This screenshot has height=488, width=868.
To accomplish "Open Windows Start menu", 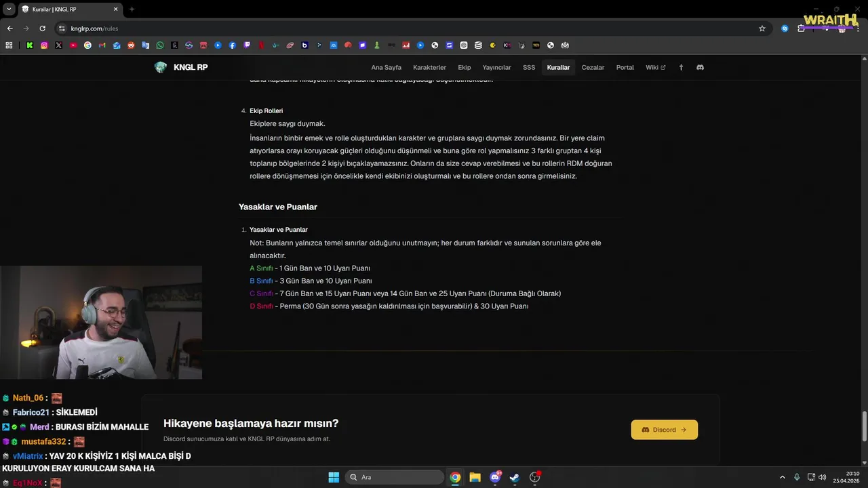I will point(334,477).
